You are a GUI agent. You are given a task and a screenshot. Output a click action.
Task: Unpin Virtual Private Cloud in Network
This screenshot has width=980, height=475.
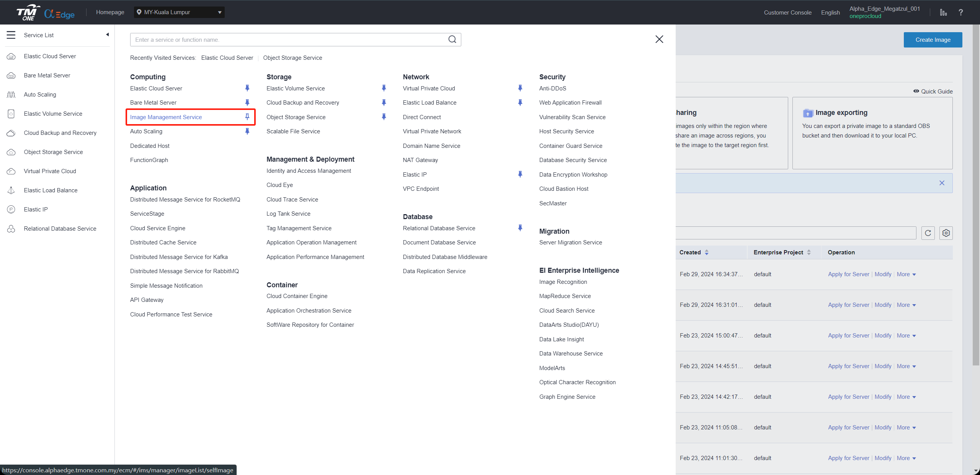[520, 88]
